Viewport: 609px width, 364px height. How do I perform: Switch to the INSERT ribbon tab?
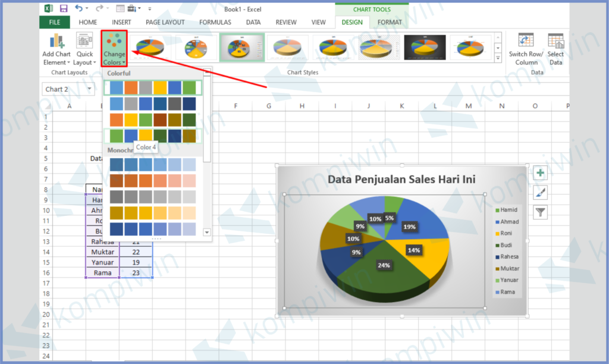[x=121, y=23]
